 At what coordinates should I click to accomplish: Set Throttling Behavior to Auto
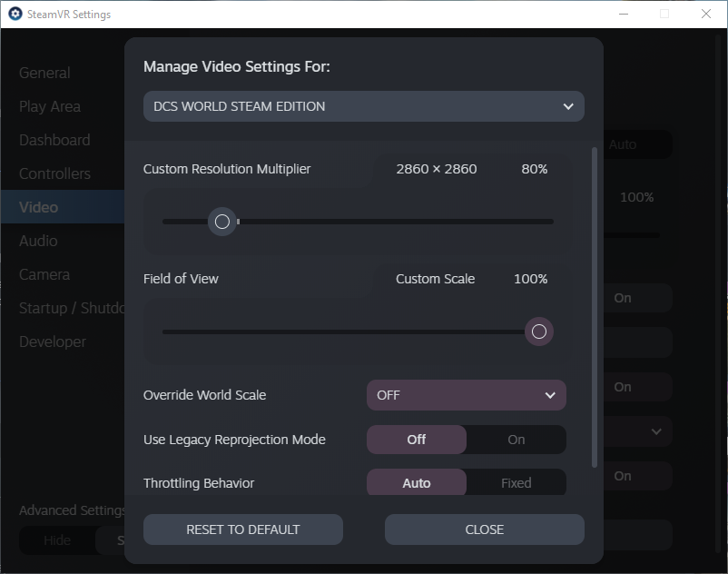417,482
